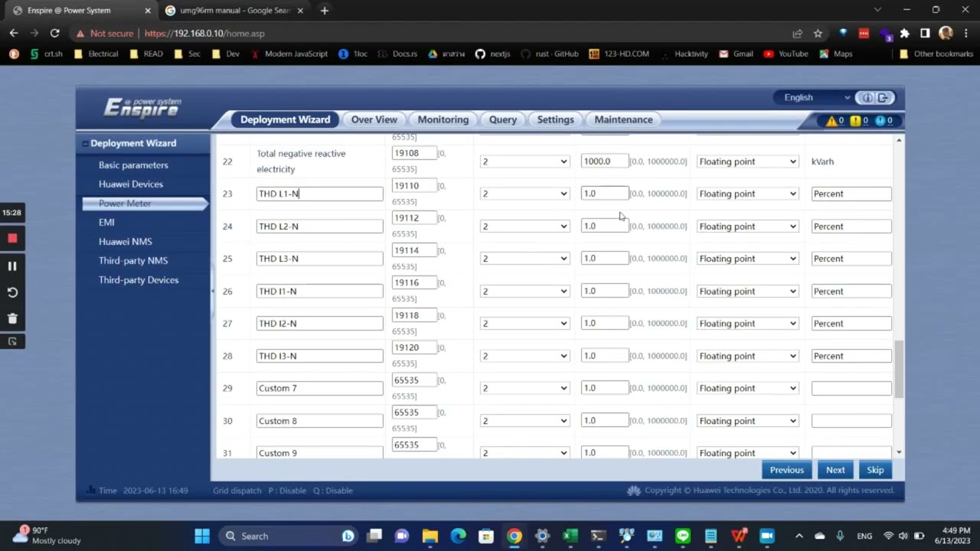Click the Skip button
980x551 pixels.
tap(875, 471)
